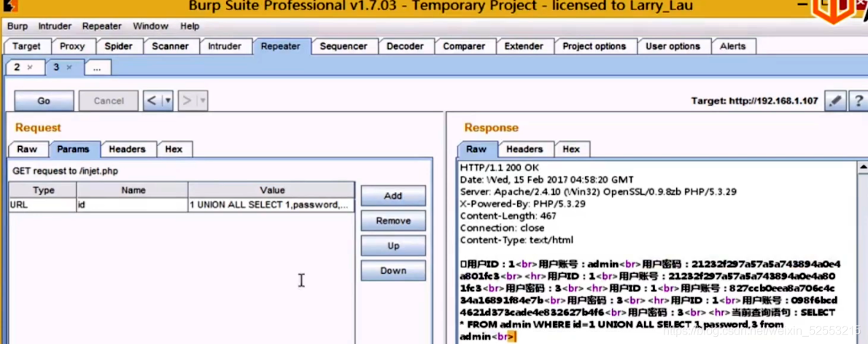The width and height of the screenshot is (868, 344).
Task: Sort params by Name column header
Action: click(x=133, y=190)
